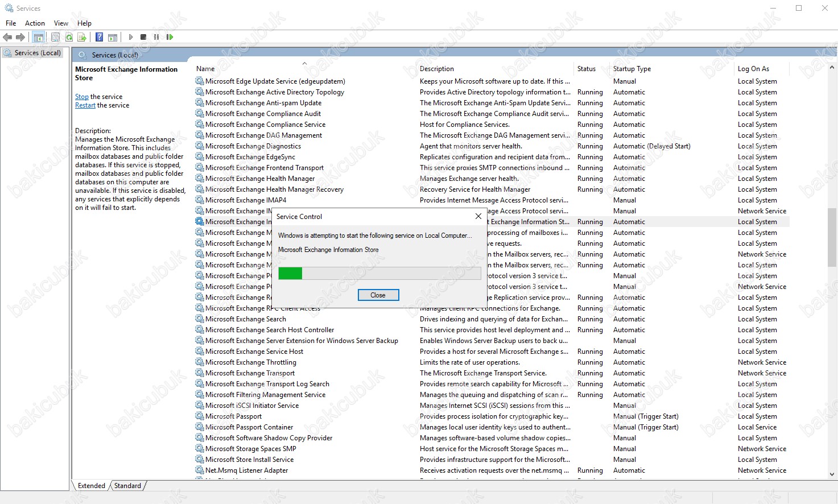The image size is (838, 504).
Task: Click the Back arrow toolbar icon
Action: coord(7,37)
